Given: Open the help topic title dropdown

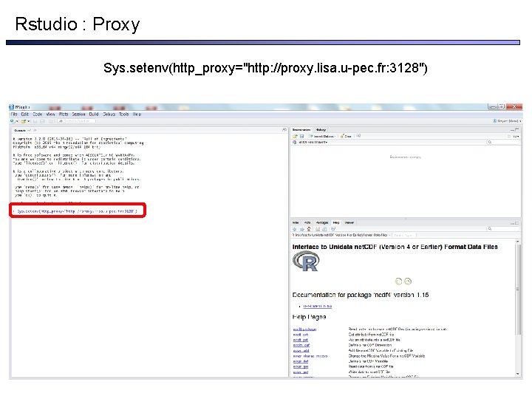Looking at the screenshot, I should [x=341, y=235].
